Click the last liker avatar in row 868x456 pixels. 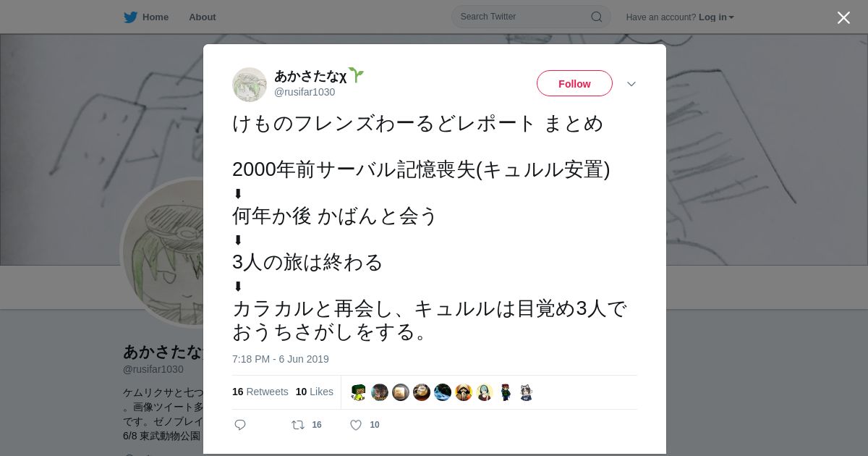(527, 392)
